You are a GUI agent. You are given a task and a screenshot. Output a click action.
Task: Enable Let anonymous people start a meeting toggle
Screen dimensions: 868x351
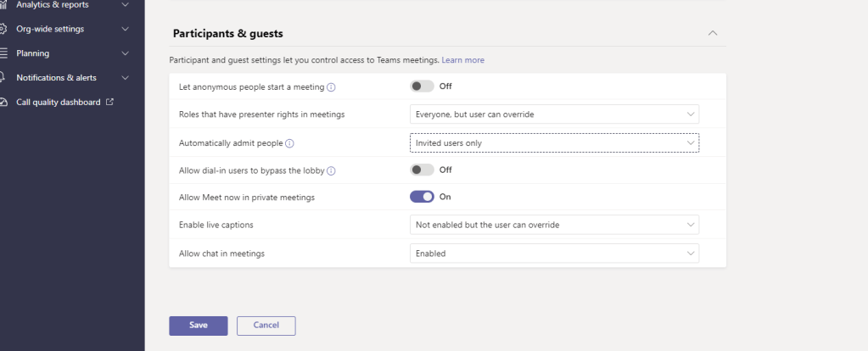click(422, 86)
